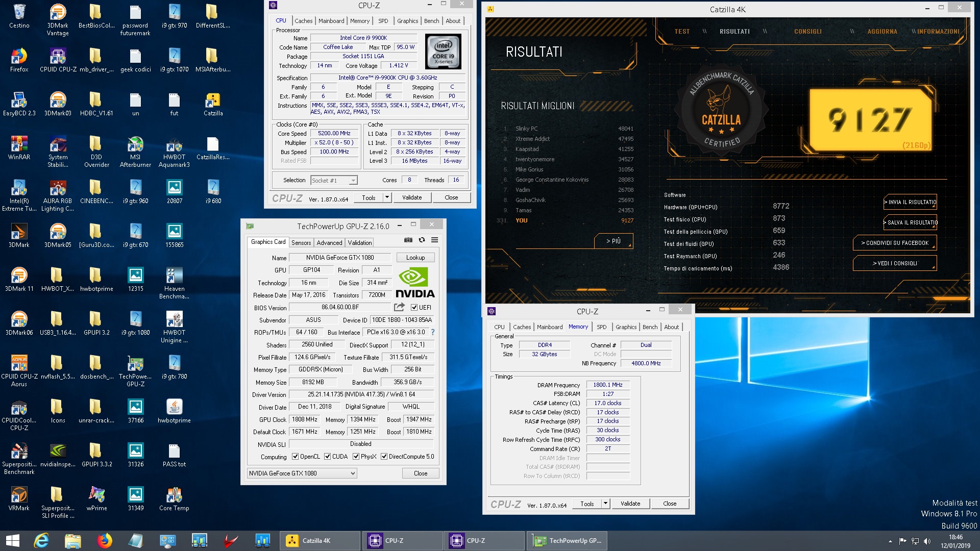Viewport: 980px width, 551px height.
Task: Click VEDI I CONSIGLI button
Action: pos(895,263)
